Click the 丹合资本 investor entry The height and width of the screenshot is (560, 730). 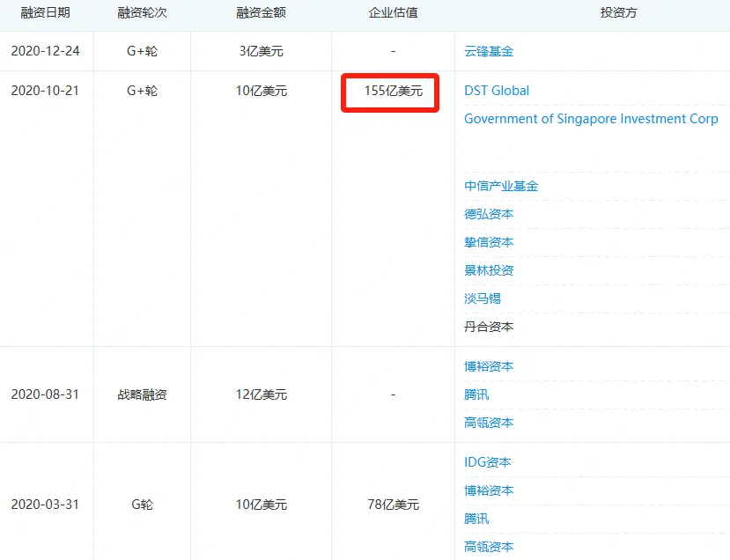click(x=489, y=327)
